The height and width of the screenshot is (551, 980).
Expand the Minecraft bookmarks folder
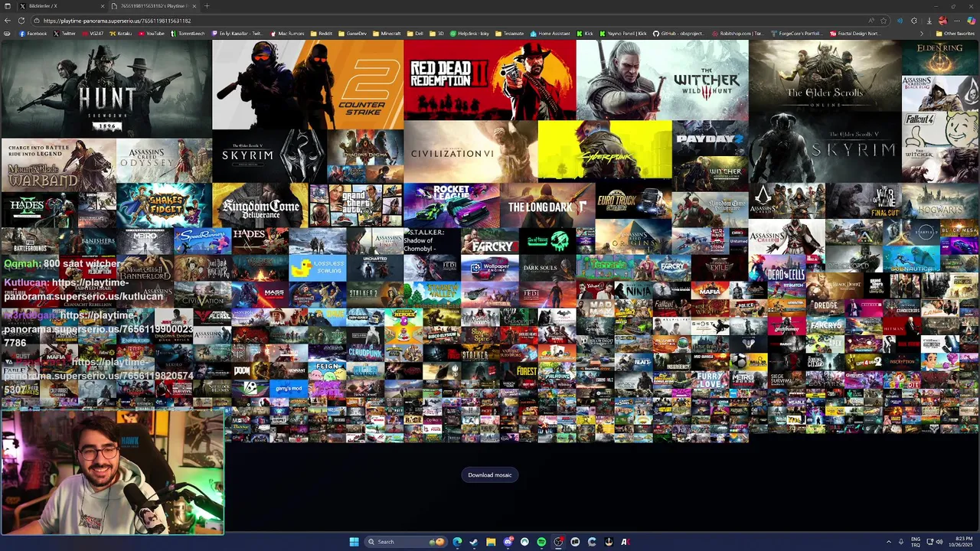(387, 34)
